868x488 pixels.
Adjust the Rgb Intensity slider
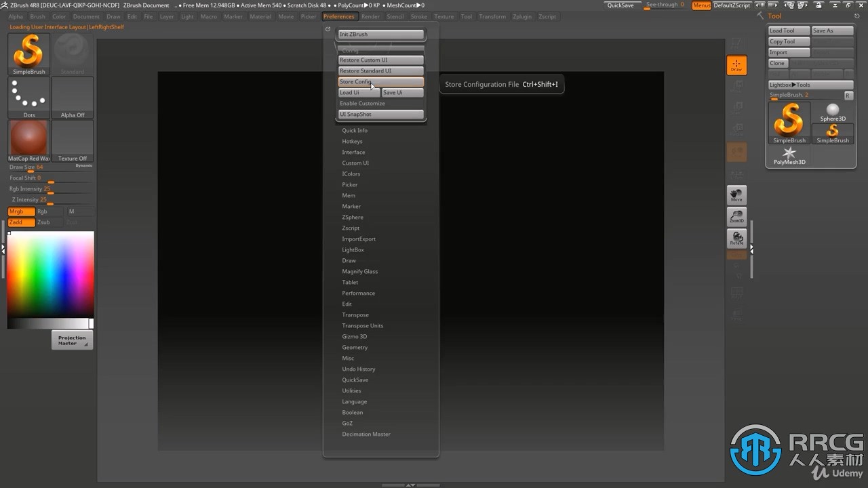click(51, 190)
